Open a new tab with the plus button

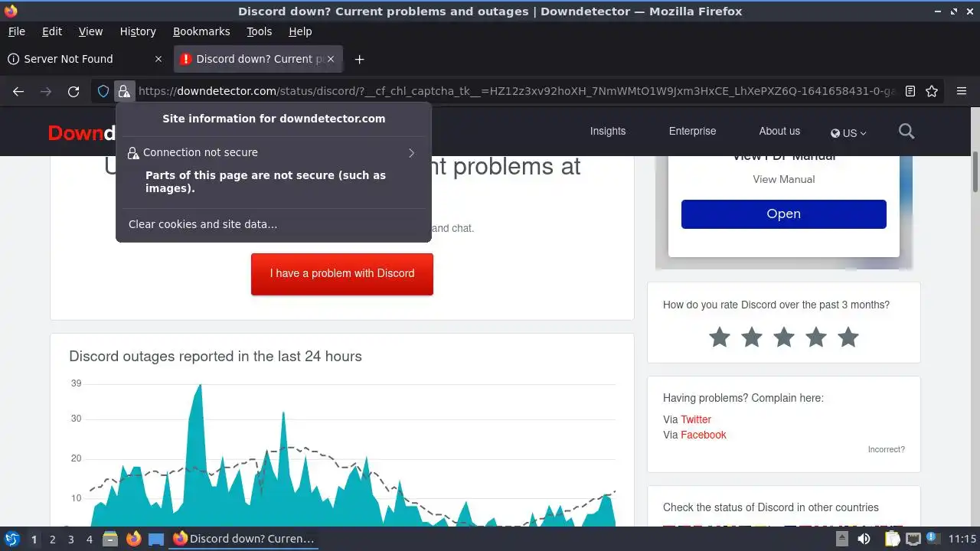(x=359, y=59)
